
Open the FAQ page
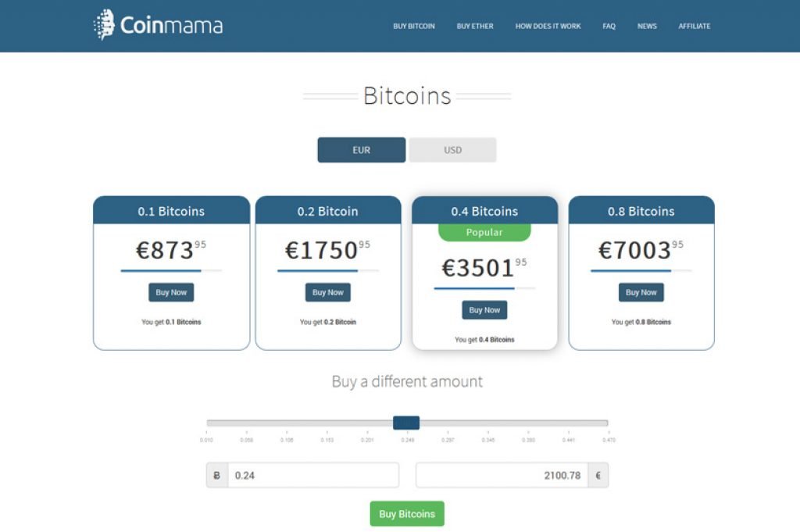609,26
